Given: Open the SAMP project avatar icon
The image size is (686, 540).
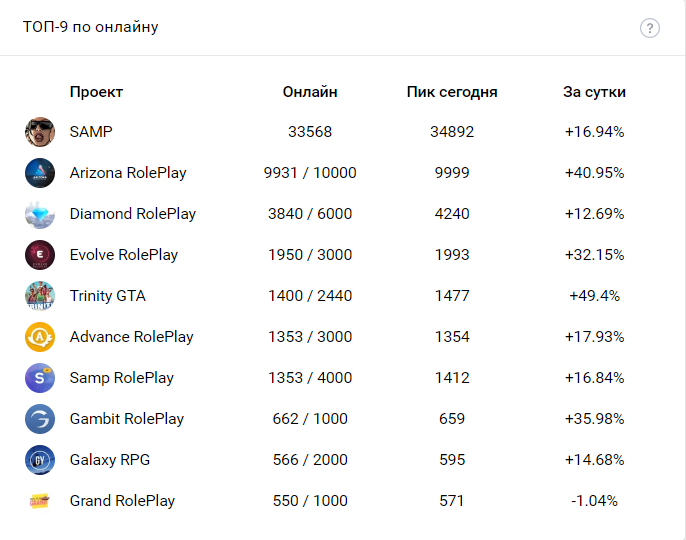Looking at the screenshot, I should (x=40, y=132).
